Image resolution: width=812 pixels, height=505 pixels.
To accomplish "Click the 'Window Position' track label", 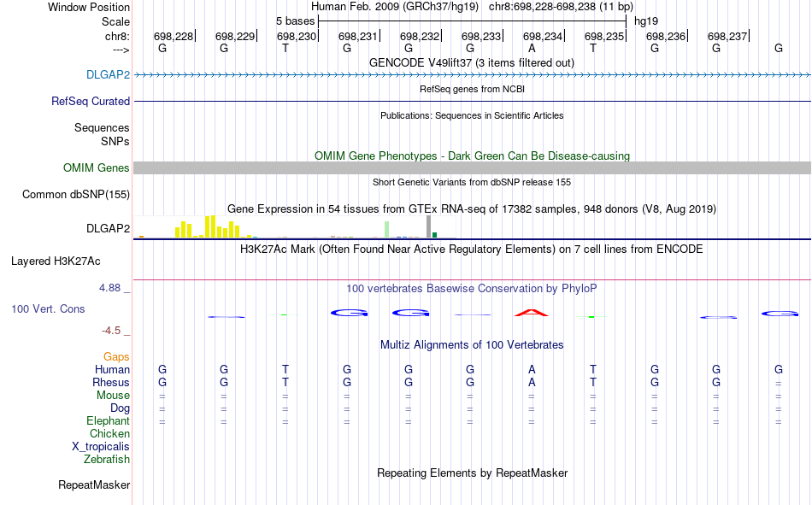I will [89, 7].
